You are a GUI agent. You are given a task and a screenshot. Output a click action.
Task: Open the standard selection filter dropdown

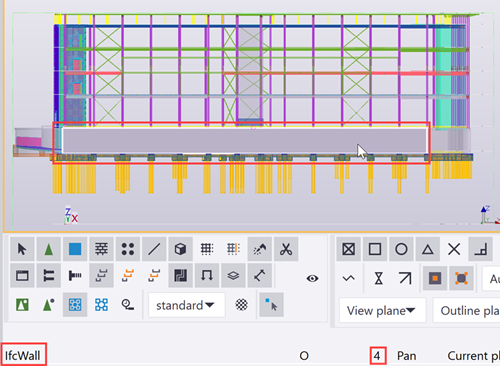coord(186,305)
